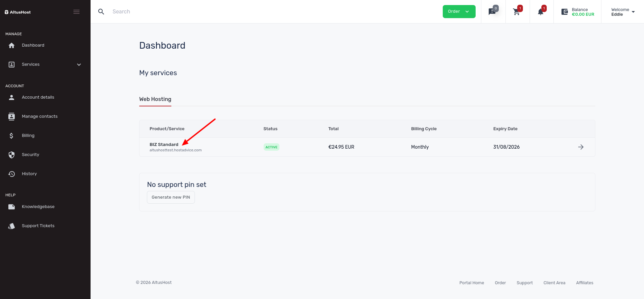Open History menu item
This screenshot has width=644, height=299.
[x=29, y=174]
